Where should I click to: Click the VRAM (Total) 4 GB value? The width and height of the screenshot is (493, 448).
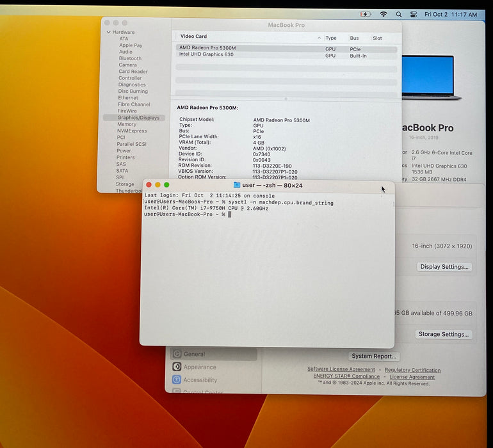tap(259, 143)
